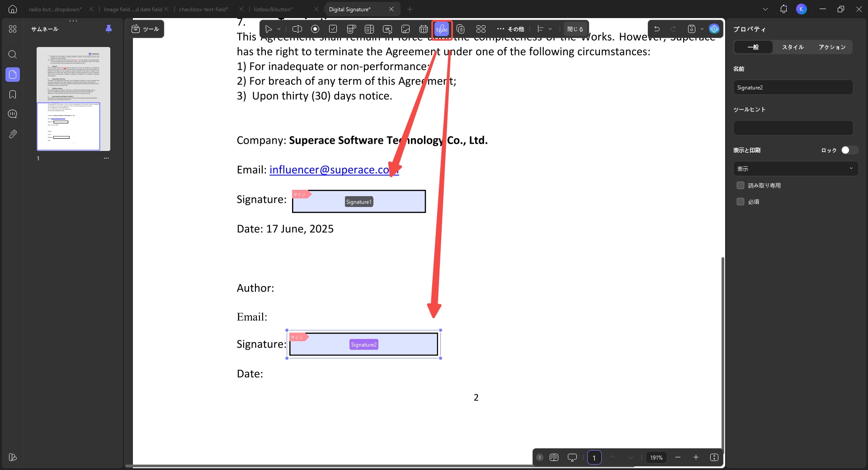
Task: Toggle the two-page reading view icon
Action: pyautogui.click(x=554, y=457)
